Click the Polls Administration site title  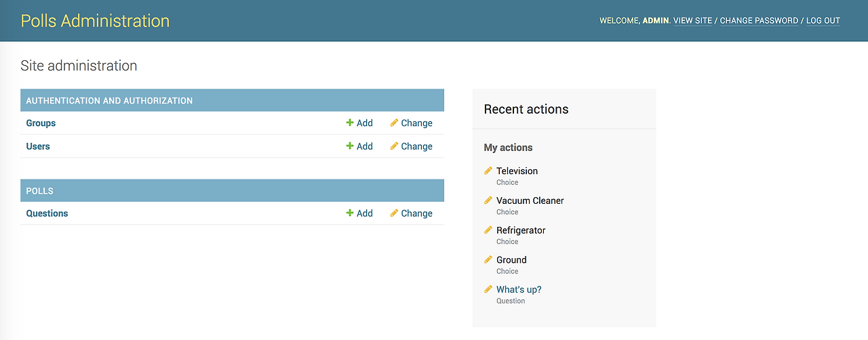[x=95, y=21]
